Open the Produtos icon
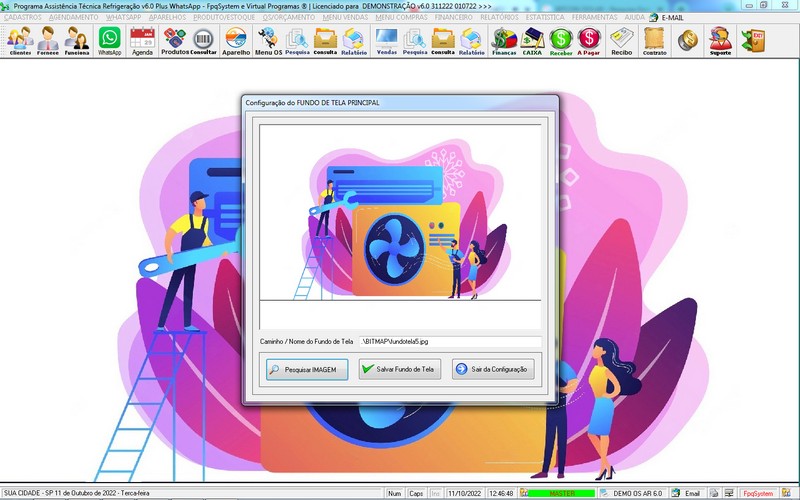This screenshot has height=500, width=800. (x=175, y=41)
